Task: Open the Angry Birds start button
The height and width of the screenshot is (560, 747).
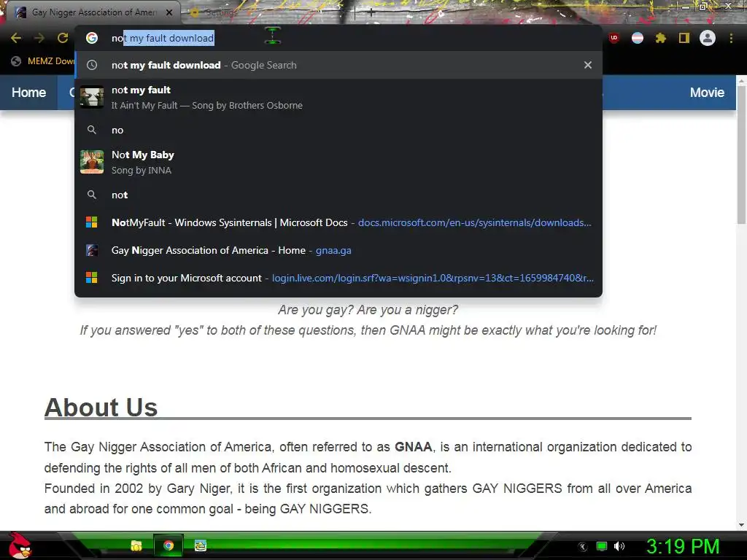Action: coord(19,545)
